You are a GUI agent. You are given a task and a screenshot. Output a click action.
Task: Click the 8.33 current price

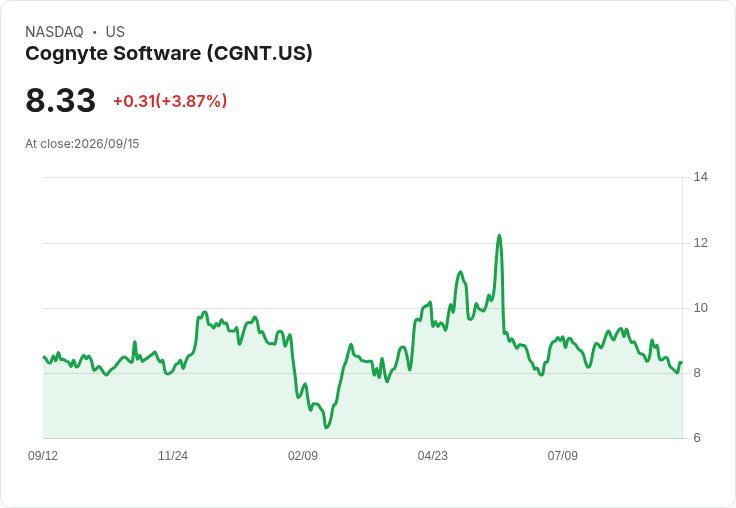pos(61,100)
